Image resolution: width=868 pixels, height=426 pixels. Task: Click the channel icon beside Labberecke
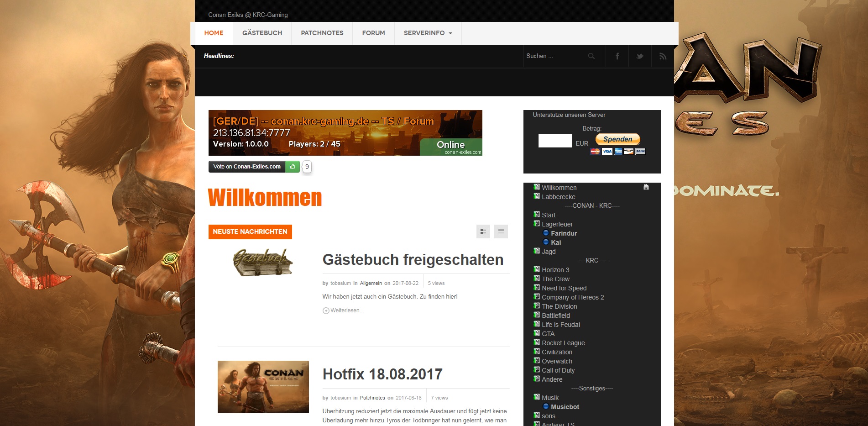pos(537,196)
